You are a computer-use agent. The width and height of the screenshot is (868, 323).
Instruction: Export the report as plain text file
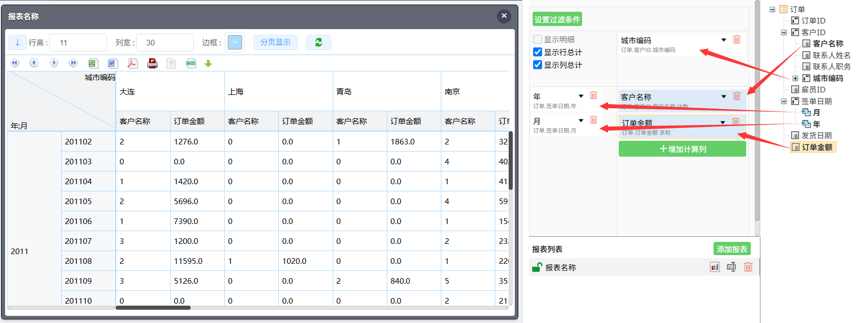click(x=171, y=63)
